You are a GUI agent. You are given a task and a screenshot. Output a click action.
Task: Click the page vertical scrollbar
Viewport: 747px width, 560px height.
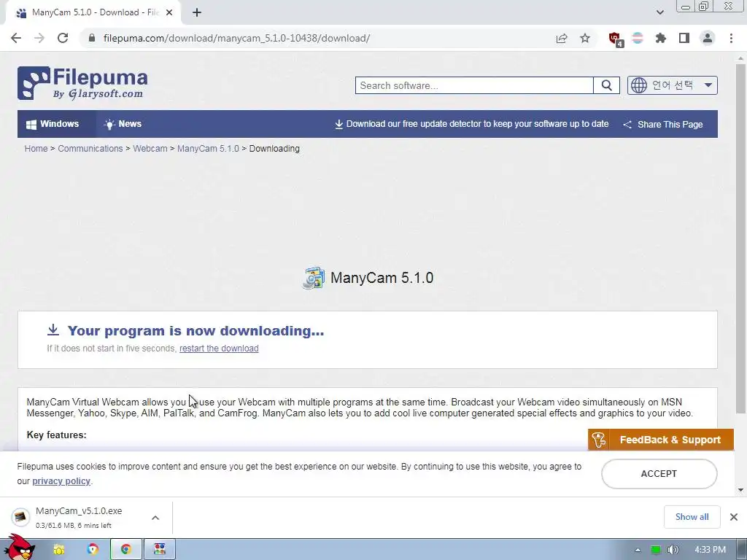741,238
